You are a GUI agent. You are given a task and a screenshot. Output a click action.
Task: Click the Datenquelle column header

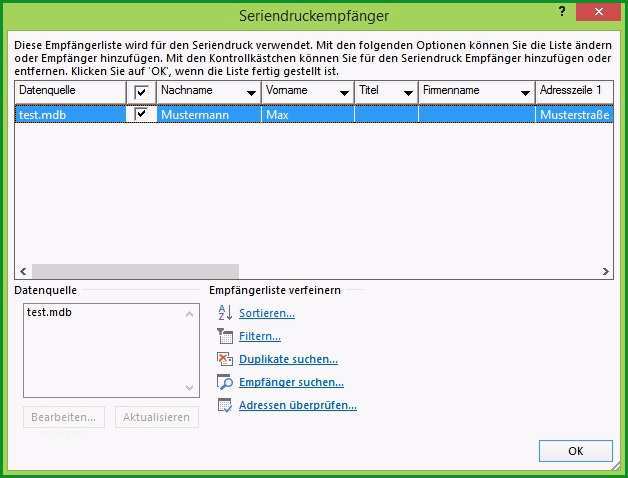tap(70, 92)
